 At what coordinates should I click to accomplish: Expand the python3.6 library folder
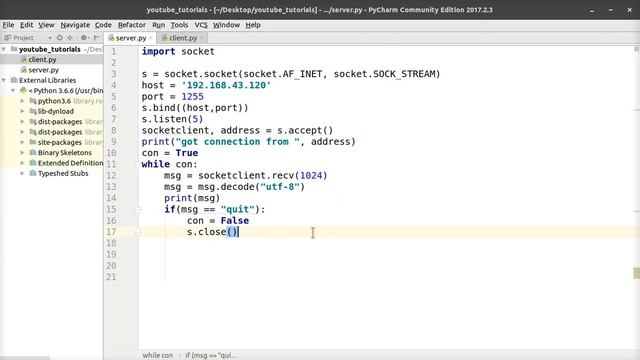pyautogui.click(x=22, y=101)
